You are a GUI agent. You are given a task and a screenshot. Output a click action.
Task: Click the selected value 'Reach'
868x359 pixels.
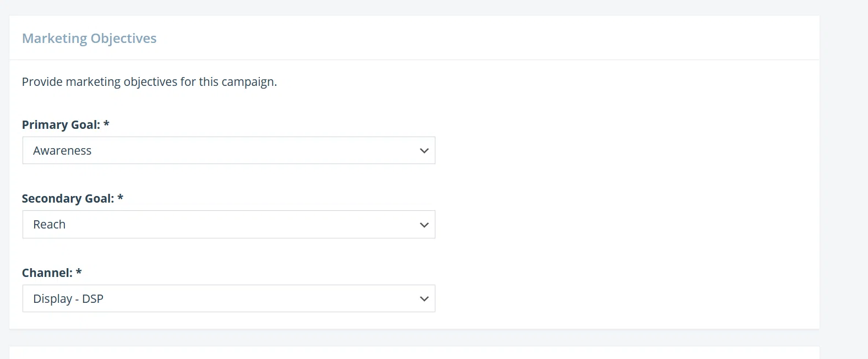click(x=50, y=225)
